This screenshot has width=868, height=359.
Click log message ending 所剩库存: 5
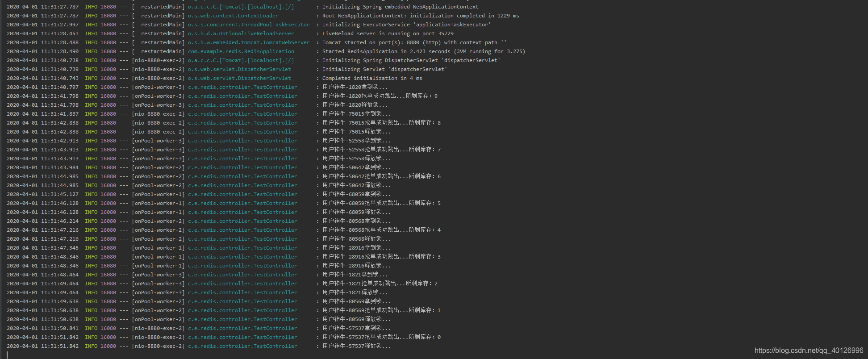pyautogui.click(x=382, y=203)
